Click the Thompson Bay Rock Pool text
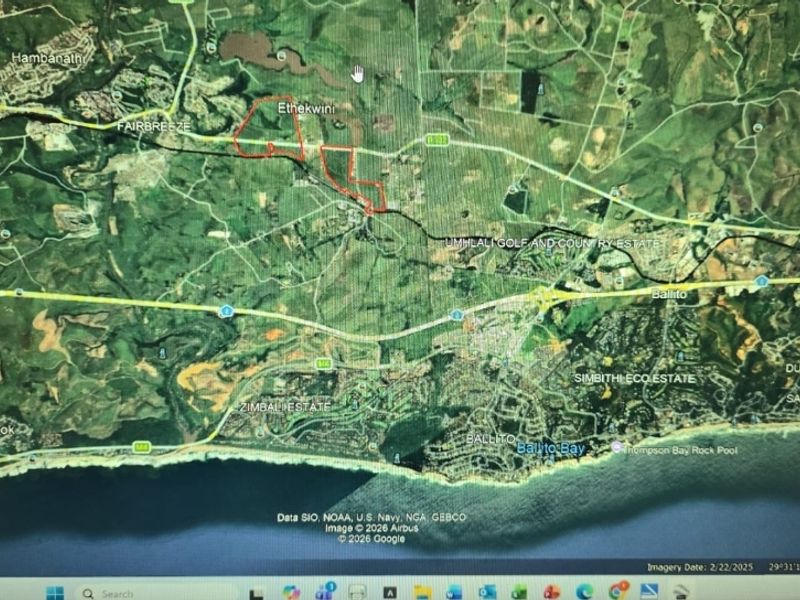Screen dimensions: 800x600 click(681, 450)
